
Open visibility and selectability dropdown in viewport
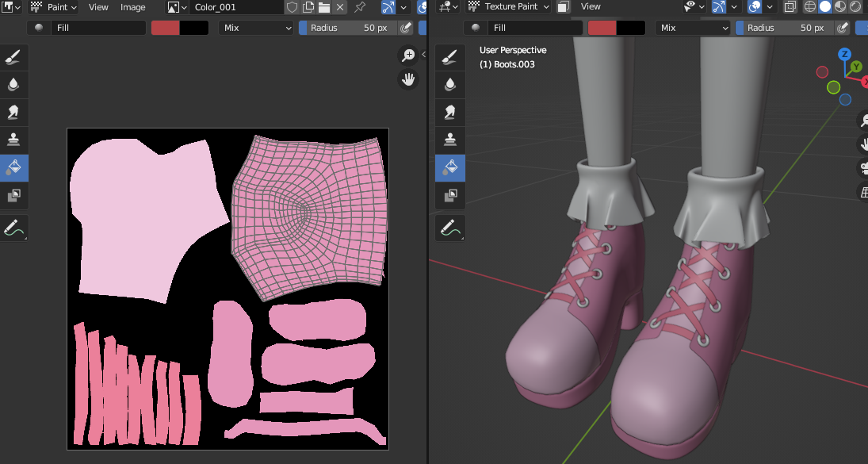pyautogui.click(x=694, y=6)
